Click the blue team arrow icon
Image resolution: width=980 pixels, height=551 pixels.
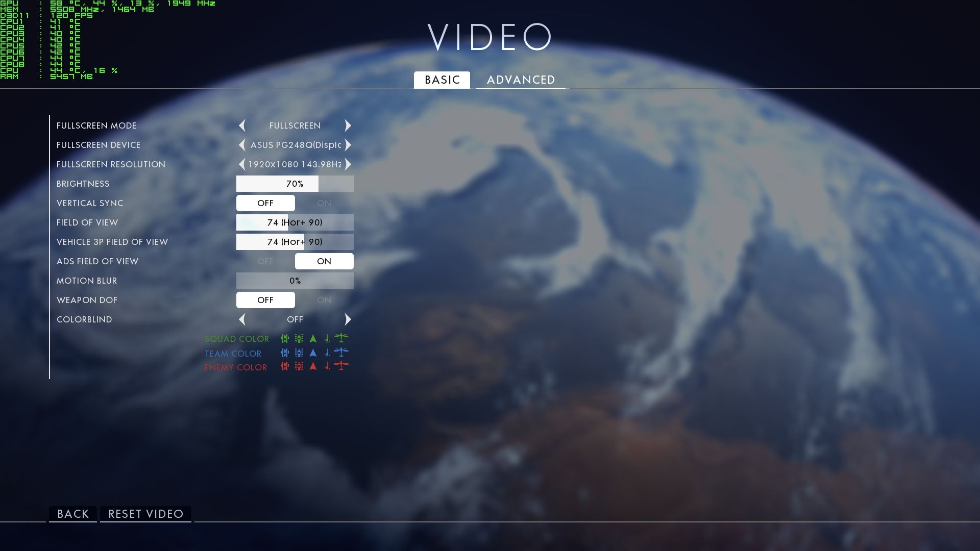tap(313, 353)
